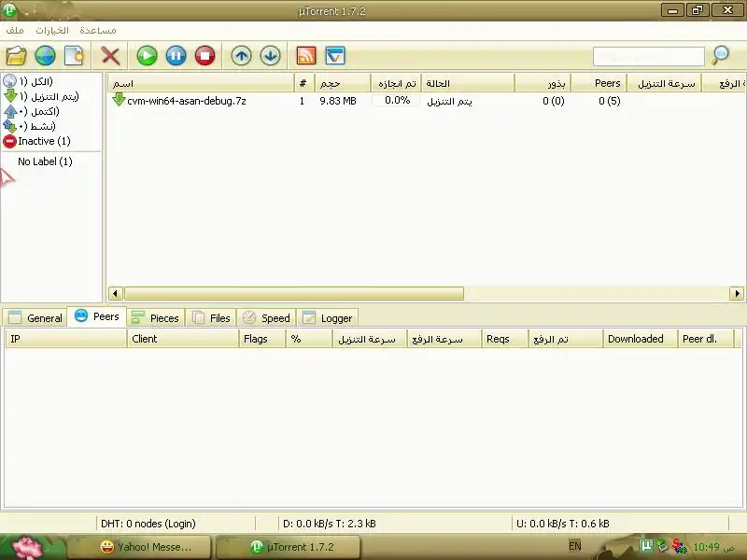Click the search magnifier icon
The height and width of the screenshot is (560, 747).
click(720, 56)
